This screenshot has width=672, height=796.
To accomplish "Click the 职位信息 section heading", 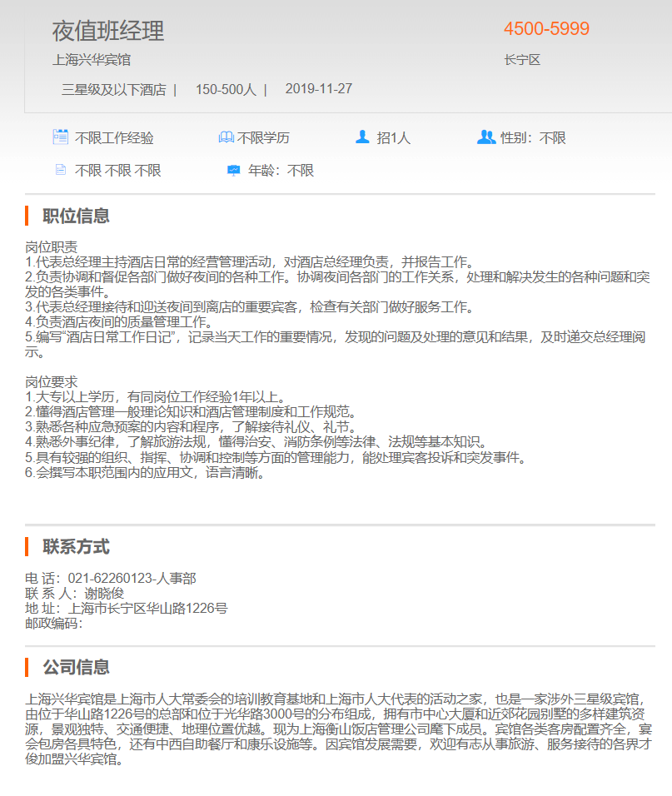I will pyautogui.click(x=76, y=216).
